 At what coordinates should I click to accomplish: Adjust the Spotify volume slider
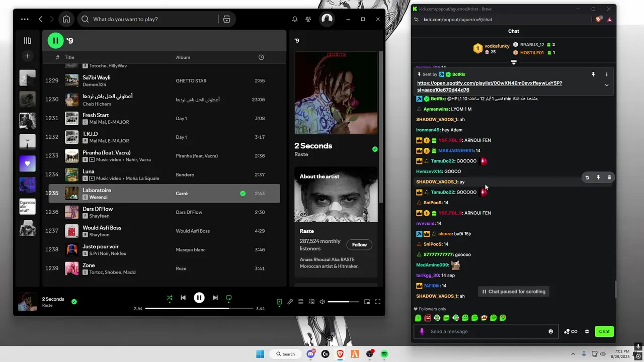tap(342, 302)
